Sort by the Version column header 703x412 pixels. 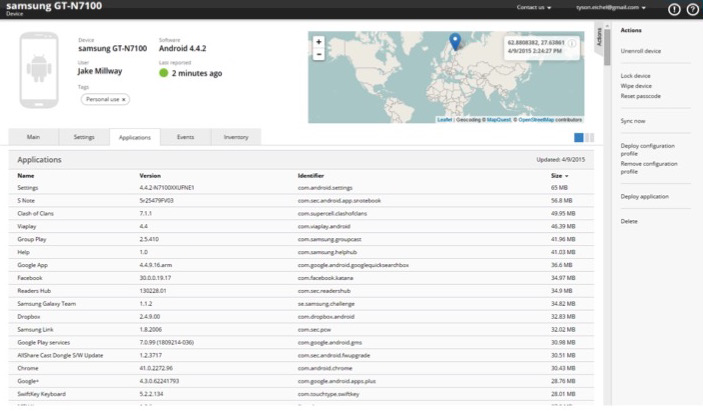(150, 176)
